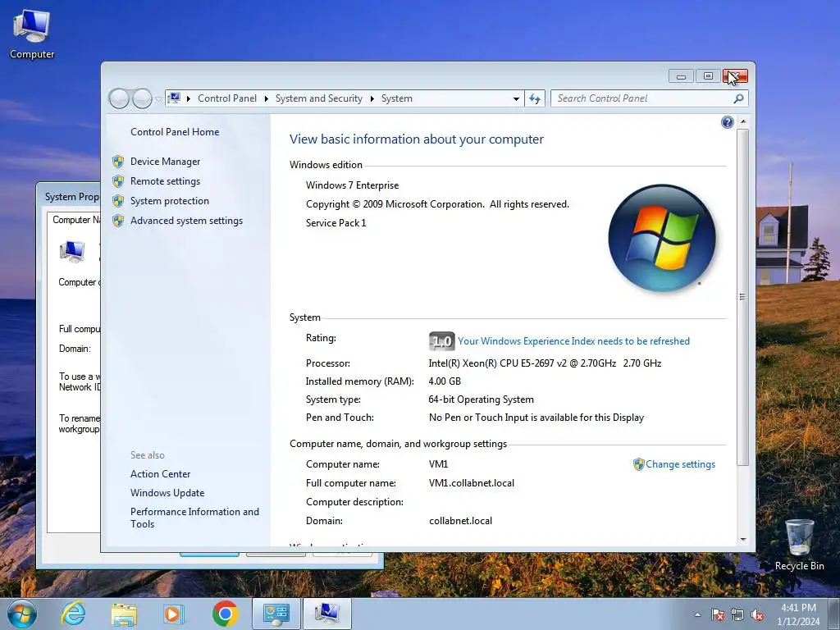Click the refresh button beside address bar
The height and width of the screenshot is (630, 840).
tap(535, 98)
